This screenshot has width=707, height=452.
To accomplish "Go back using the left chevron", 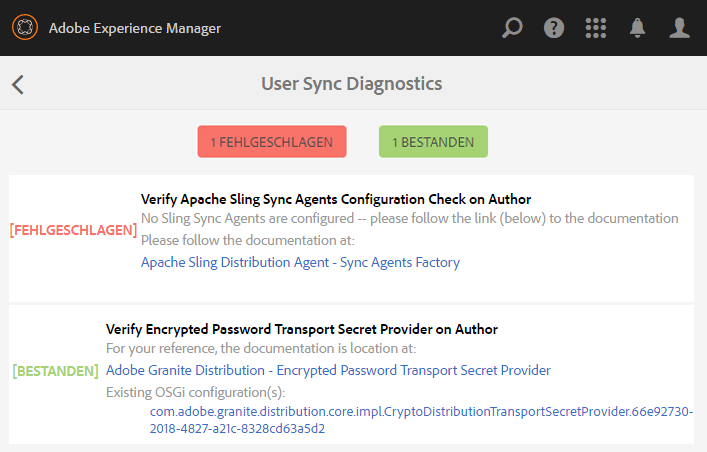I will click(x=18, y=84).
